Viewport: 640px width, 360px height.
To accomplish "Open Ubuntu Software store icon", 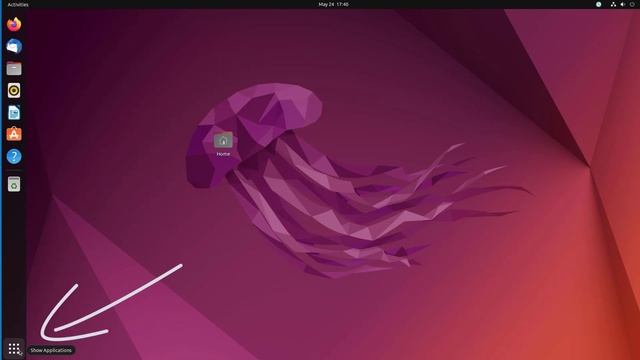I will coord(14,134).
